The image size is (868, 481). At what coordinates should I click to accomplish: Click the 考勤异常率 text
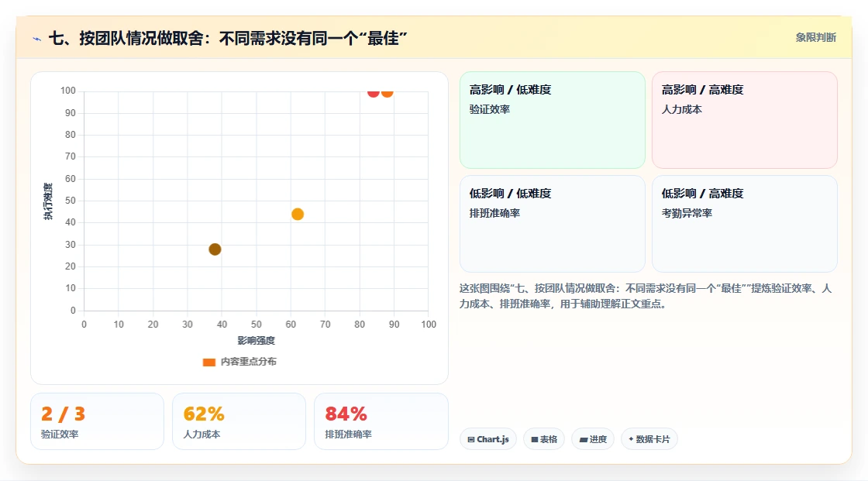[687, 213]
